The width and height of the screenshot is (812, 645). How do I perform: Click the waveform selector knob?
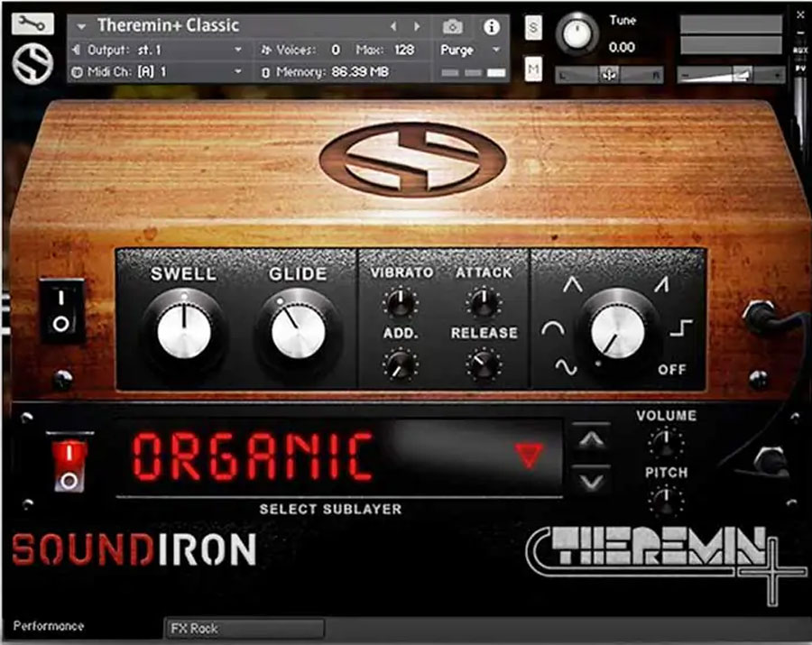(617, 331)
